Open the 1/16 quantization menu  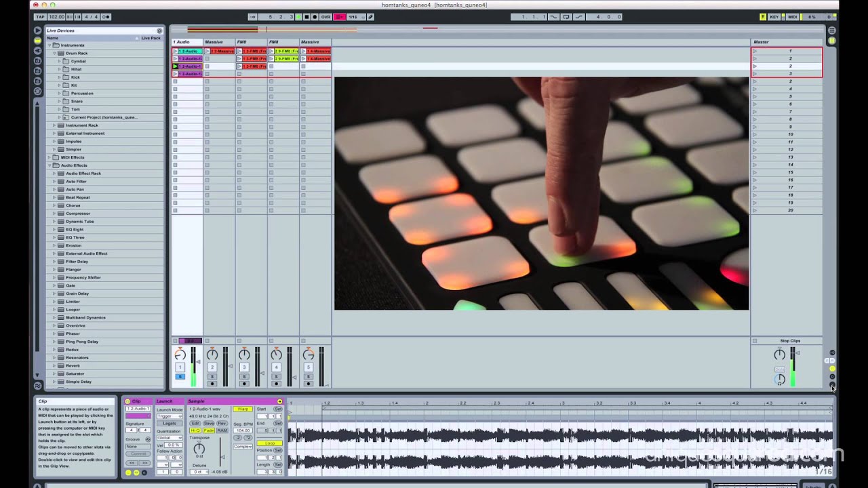(357, 17)
